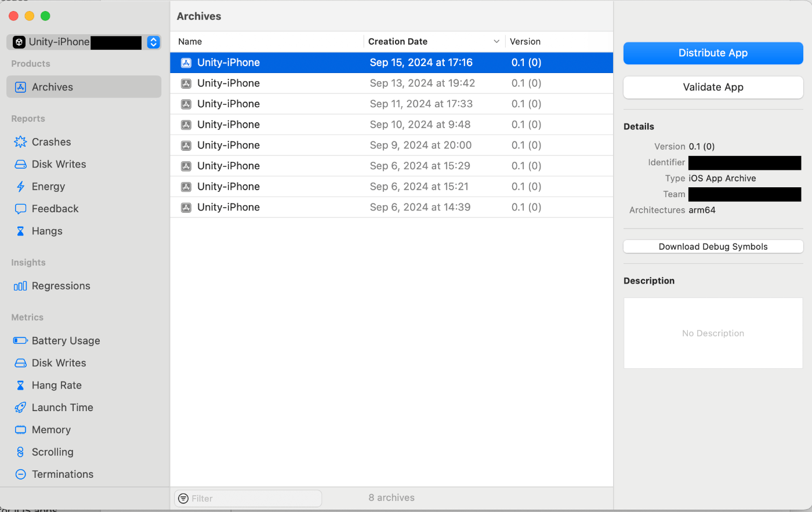Click the Unity app icon in product selector
This screenshot has width=812, height=512.
pos(19,42)
